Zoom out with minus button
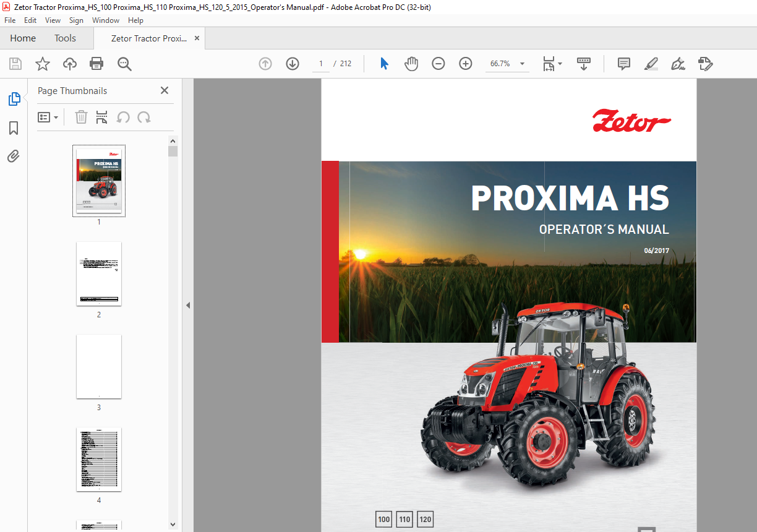 pyautogui.click(x=438, y=64)
